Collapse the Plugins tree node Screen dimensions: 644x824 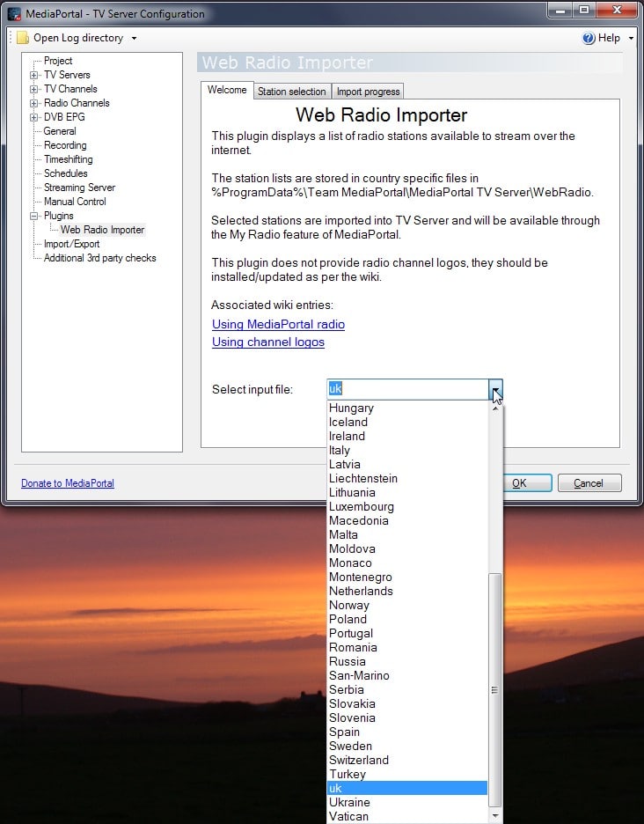coord(33,216)
